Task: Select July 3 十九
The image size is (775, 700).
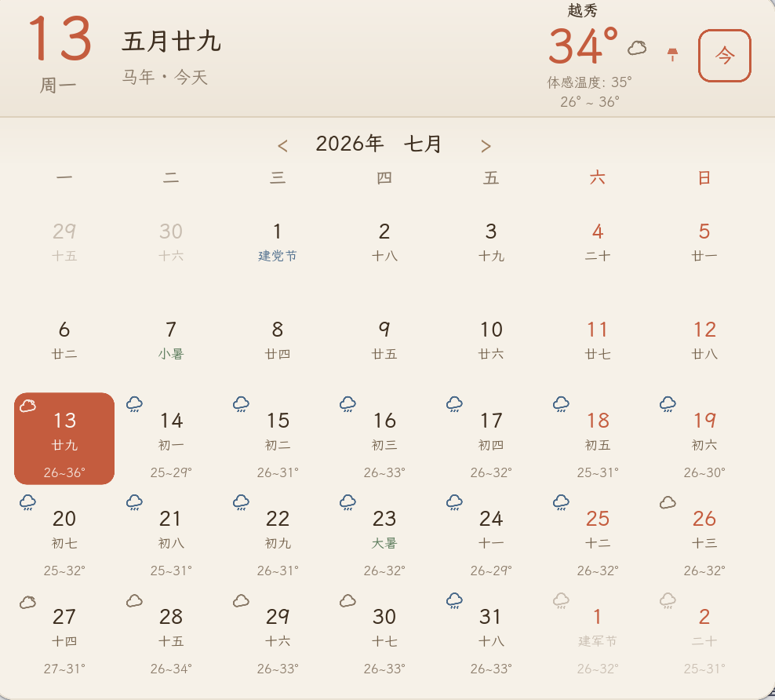Action: click(x=491, y=242)
